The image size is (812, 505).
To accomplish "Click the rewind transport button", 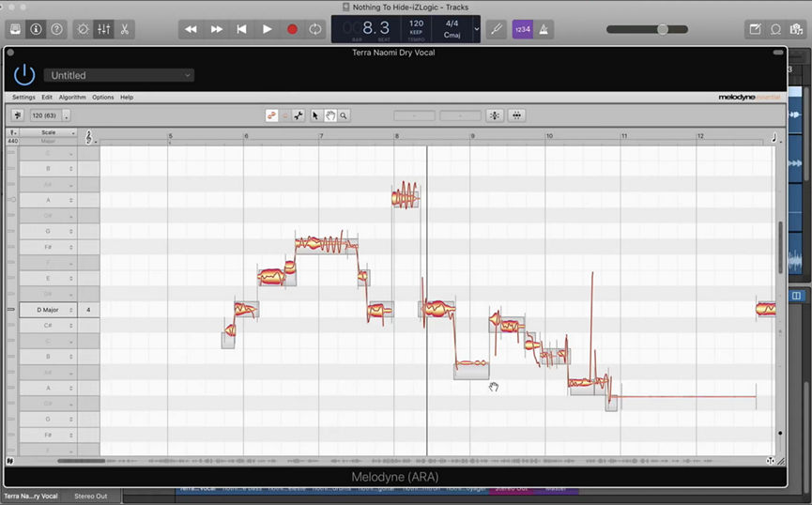I will [x=192, y=29].
